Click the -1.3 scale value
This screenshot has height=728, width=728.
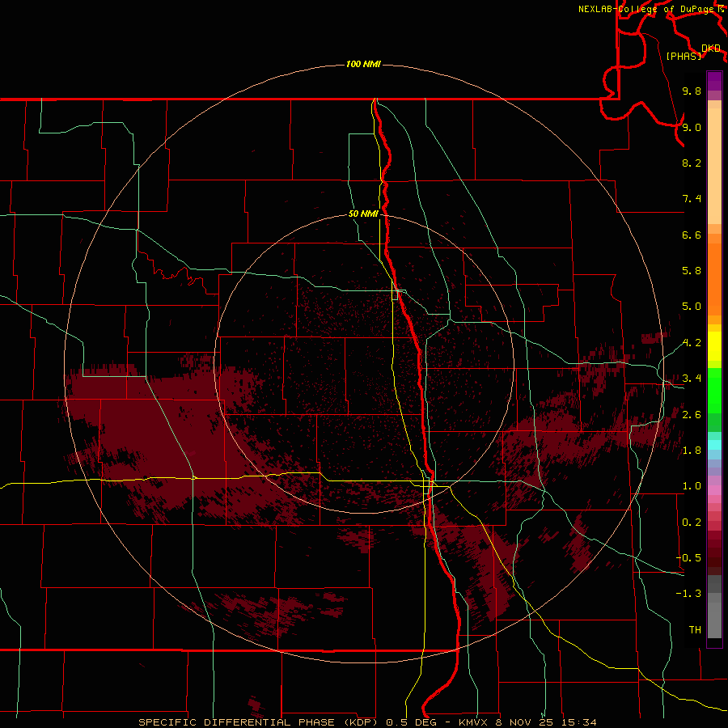688,594
